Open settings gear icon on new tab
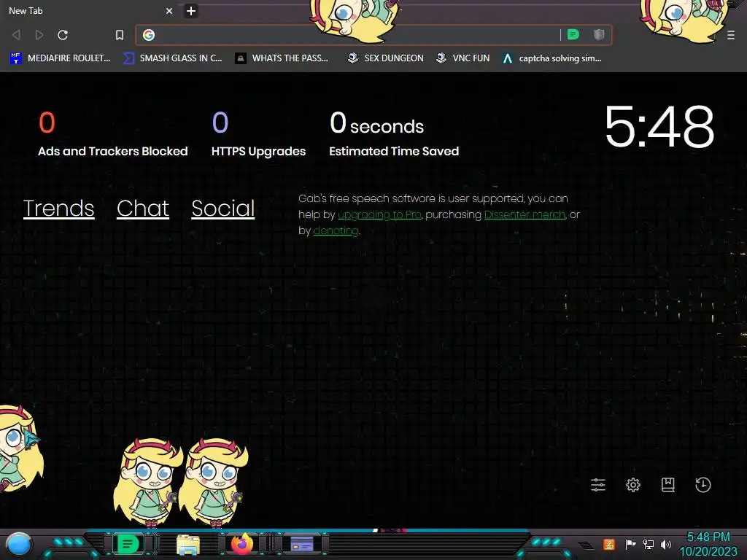The width and height of the screenshot is (747, 560). [633, 485]
